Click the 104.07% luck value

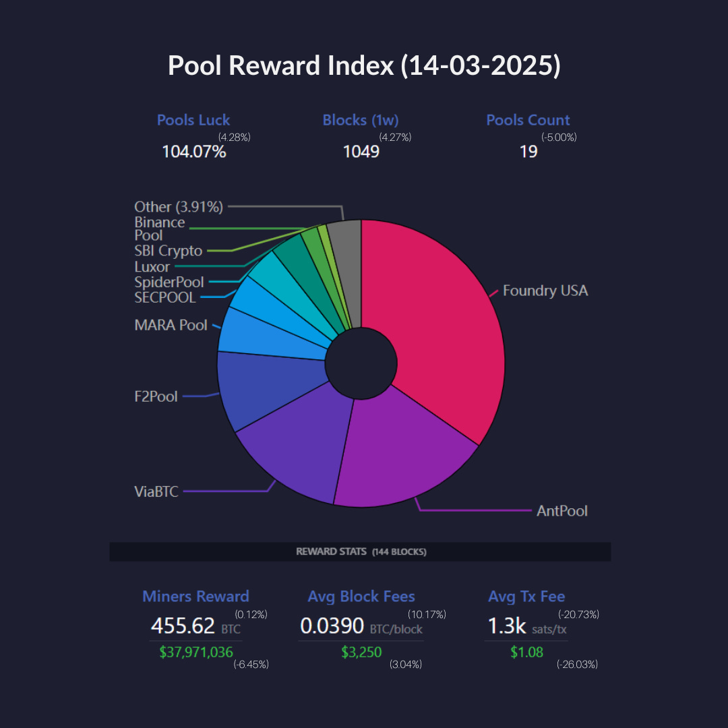click(x=194, y=152)
